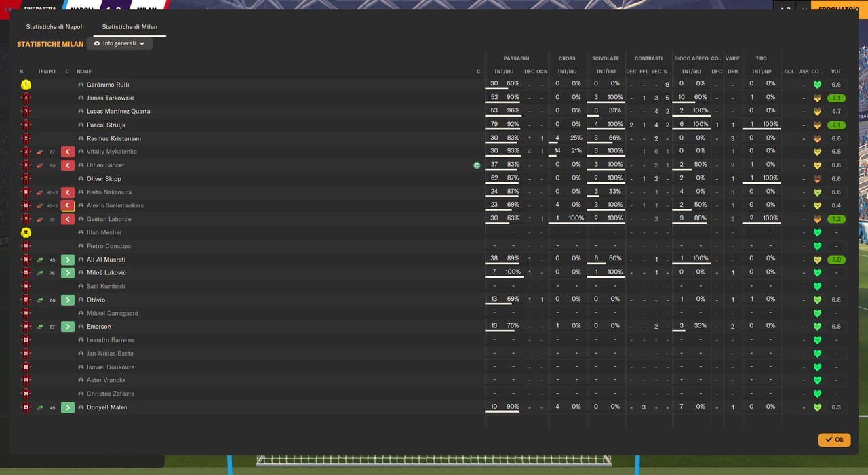Click Donyell Malen's 6.3 rating value
Viewport: 868px width, 475px height.
836,407
